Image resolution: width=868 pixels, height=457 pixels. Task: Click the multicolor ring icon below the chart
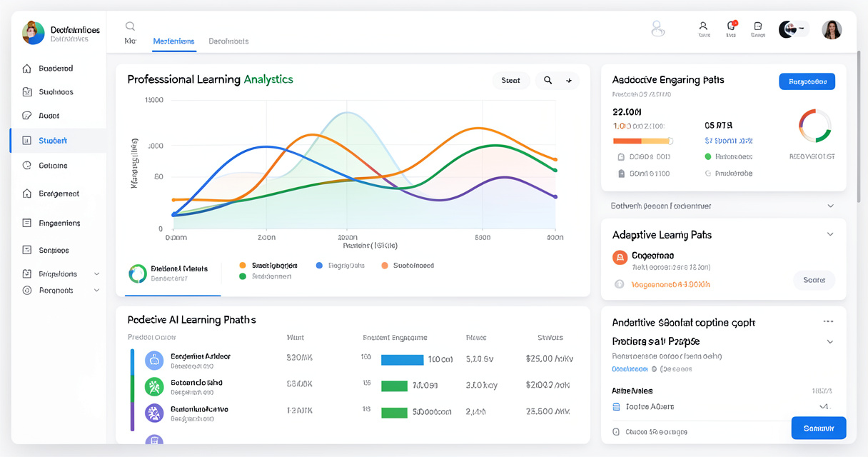point(137,273)
